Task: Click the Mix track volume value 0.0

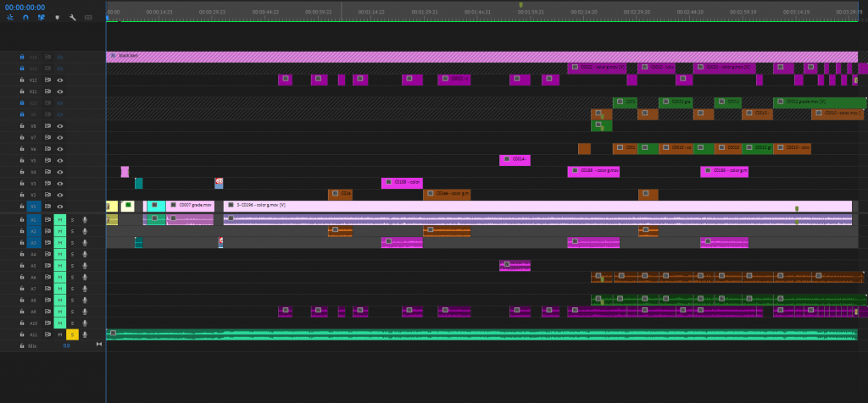Action: (x=66, y=345)
